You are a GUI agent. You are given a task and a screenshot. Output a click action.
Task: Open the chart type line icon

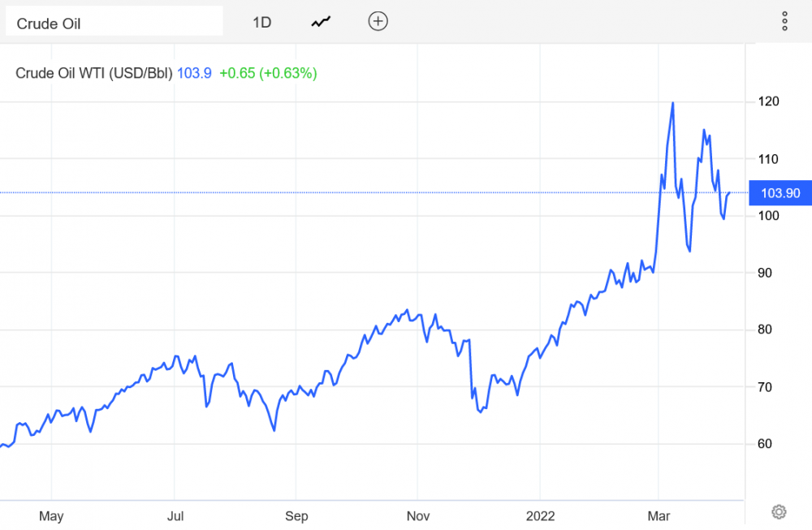[x=321, y=22]
